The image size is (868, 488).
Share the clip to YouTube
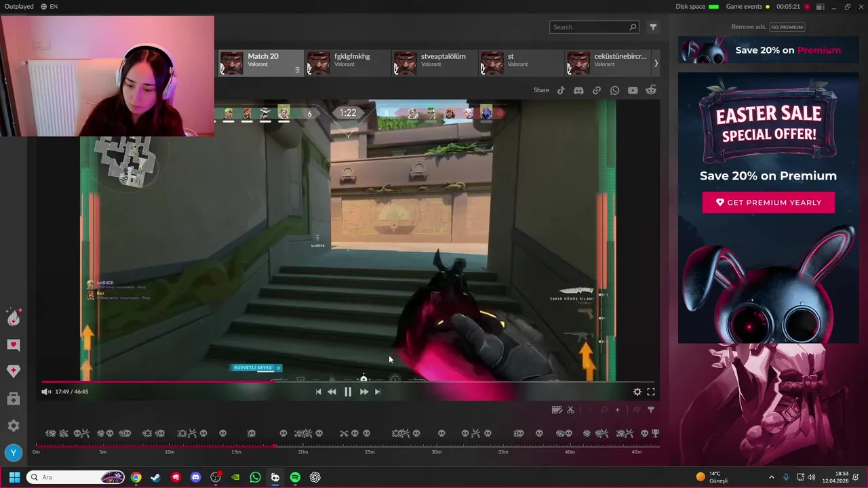(633, 90)
